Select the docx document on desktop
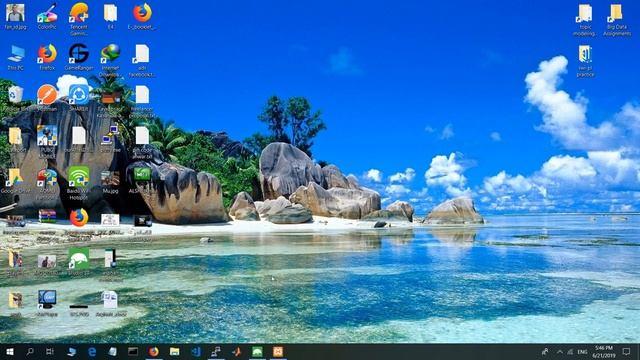Viewport: 640px width, 360px height. [111, 303]
